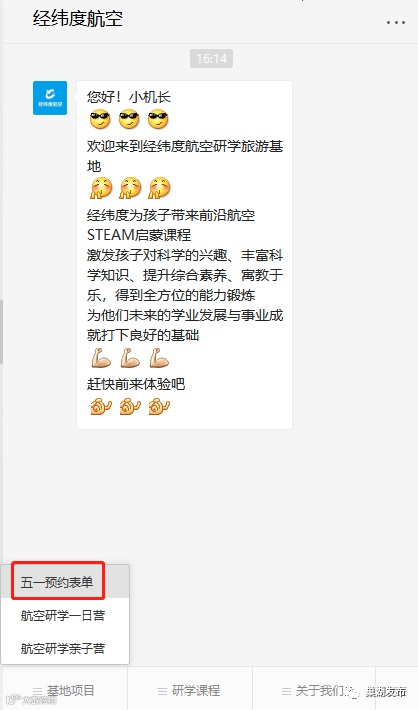Collapse the 基地项目 bottom menu
Image resolution: width=418 pixels, height=710 pixels.
coord(64,691)
